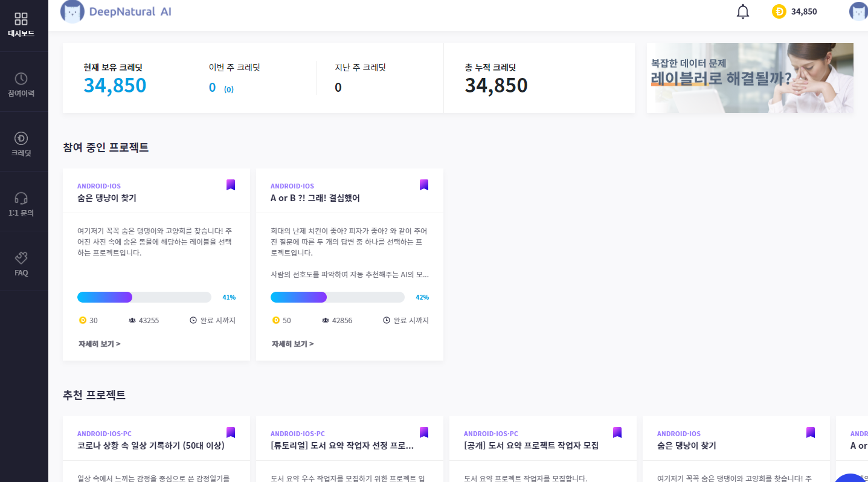This screenshot has width=868, height=482.
Task: Click the DeepNatural AI cat logo
Action: click(72, 11)
